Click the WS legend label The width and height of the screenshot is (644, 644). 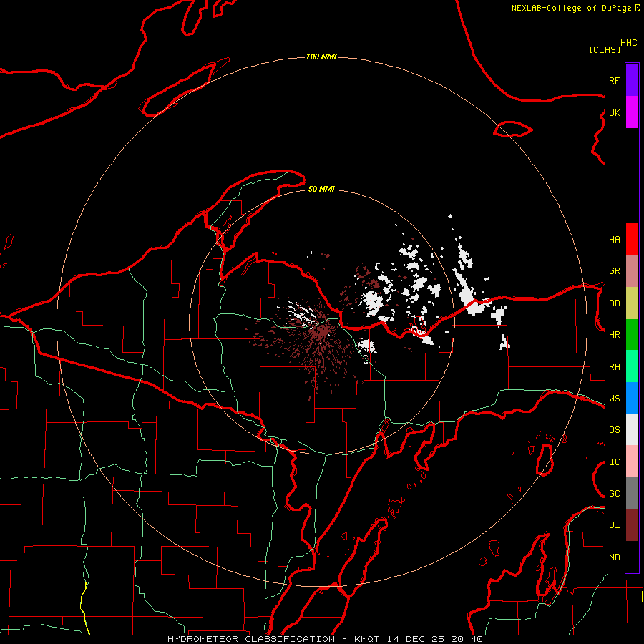[614, 399]
